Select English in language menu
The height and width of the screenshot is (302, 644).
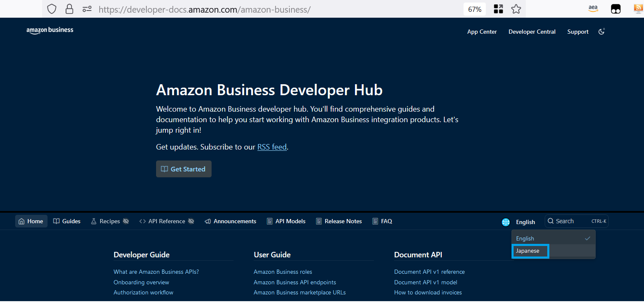(553, 238)
